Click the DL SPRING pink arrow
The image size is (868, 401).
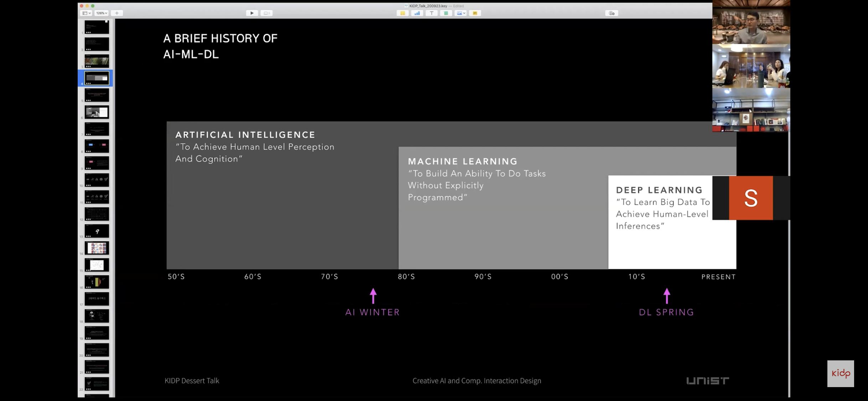(667, 296)
